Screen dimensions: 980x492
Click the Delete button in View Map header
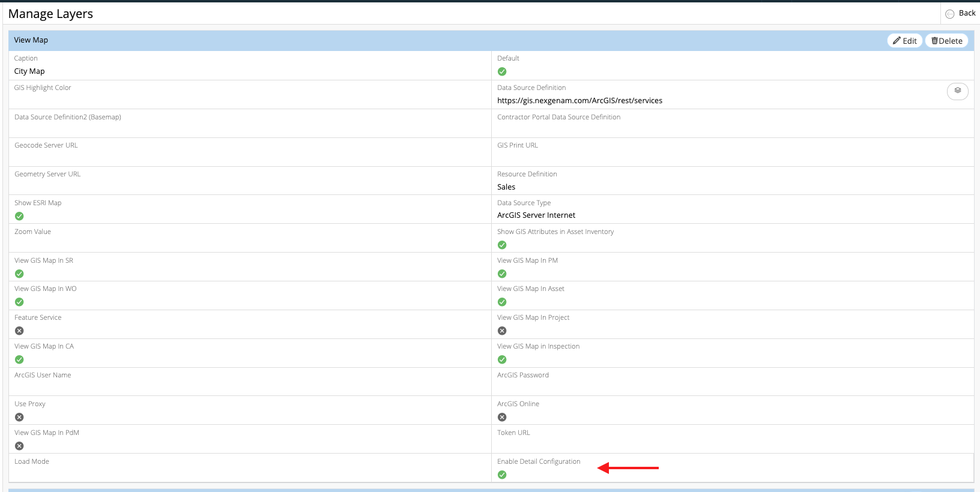[946, 41]
